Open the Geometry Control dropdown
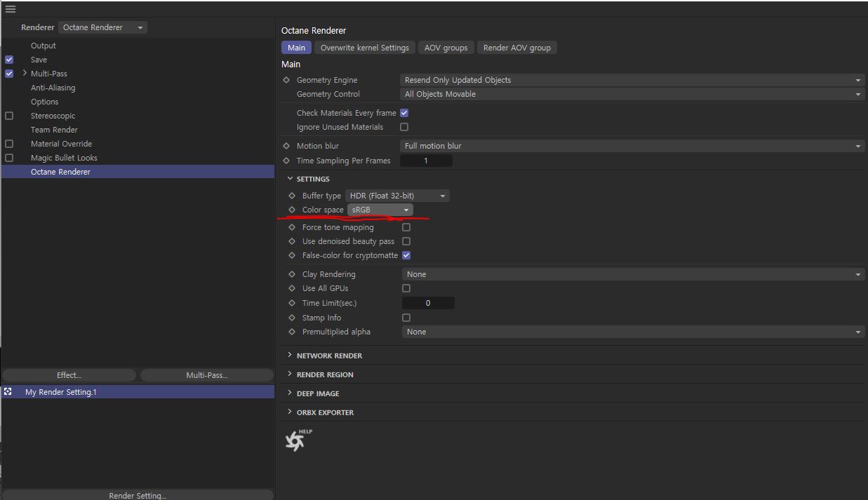This screenshot has width=868, height=500. [632, 94]
